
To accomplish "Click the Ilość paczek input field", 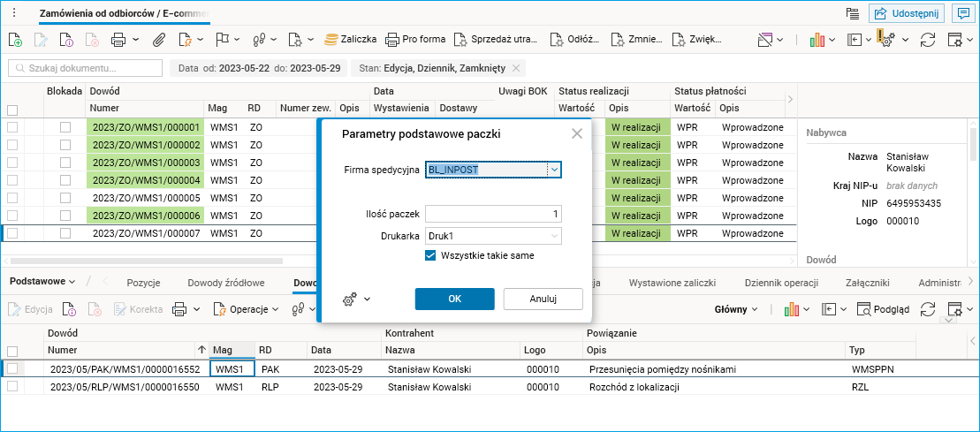I will click(493, 214).
